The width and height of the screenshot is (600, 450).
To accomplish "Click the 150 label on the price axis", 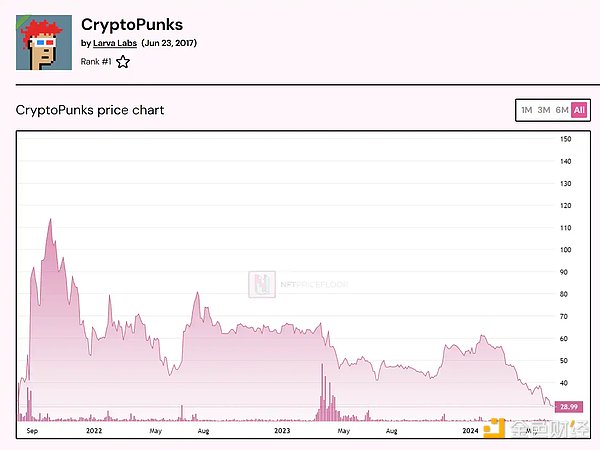I will click(566, 139).
